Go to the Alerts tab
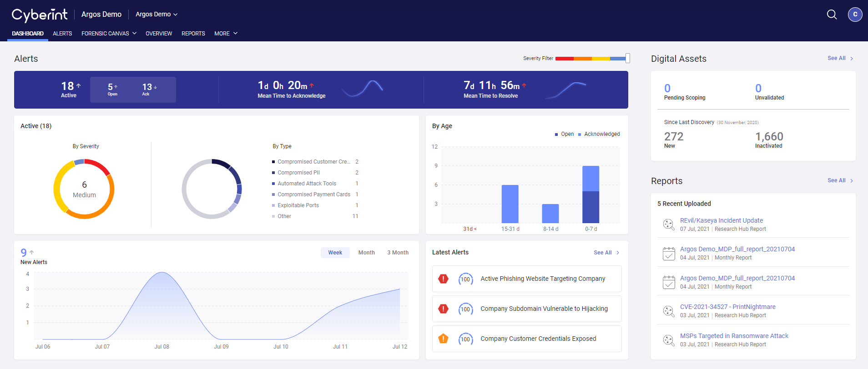Screen dimensions: 868x369 (x=62, y=34)
